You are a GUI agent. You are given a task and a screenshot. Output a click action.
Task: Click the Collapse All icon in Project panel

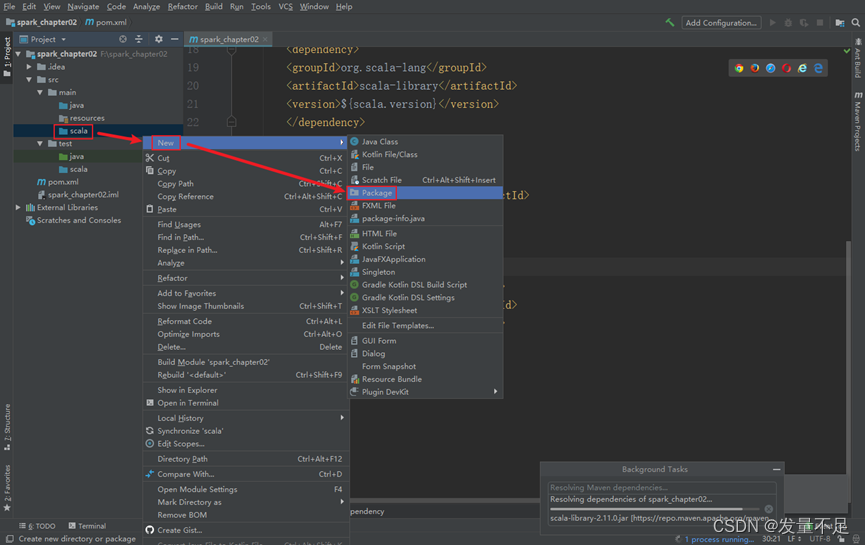pyautogui.click(x=139, y=39)
